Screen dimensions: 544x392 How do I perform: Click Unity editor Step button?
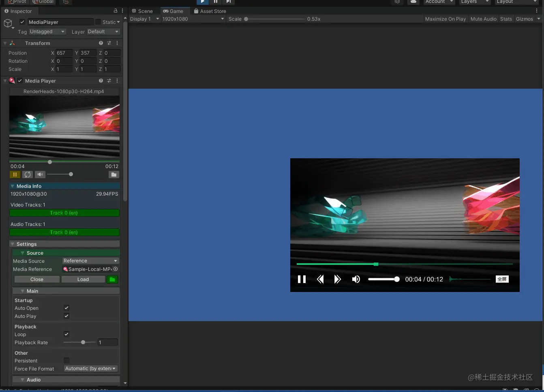pos(229,2)
